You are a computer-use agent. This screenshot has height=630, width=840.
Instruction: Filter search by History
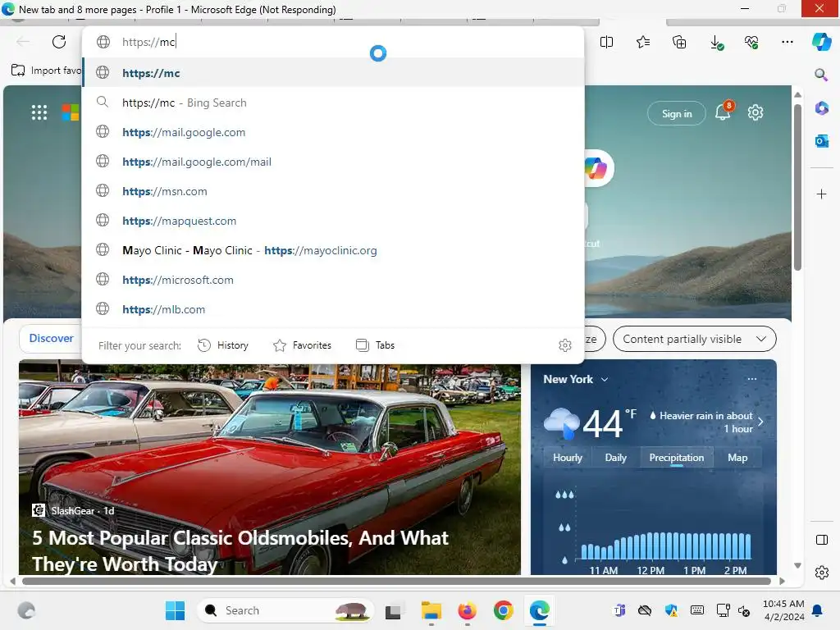(x=223, y=345)
